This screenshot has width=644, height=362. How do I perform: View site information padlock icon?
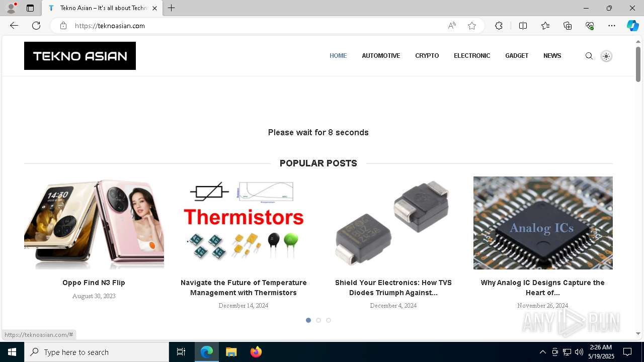(63, 26)
